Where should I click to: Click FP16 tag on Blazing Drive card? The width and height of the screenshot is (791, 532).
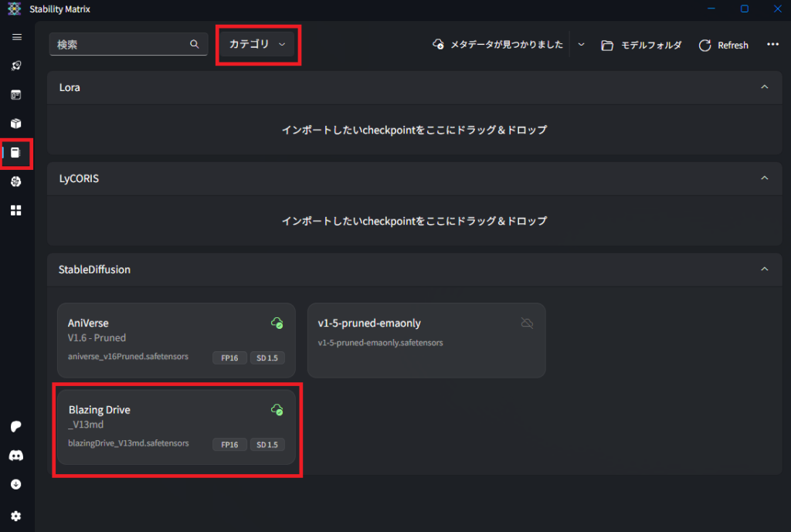tap(229, 445)
